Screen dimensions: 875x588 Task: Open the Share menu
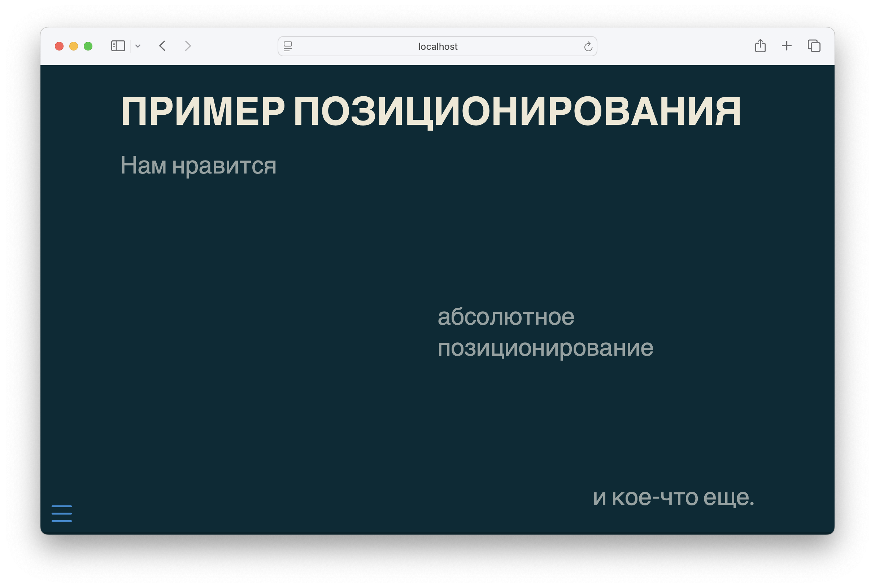tap(760, 46)
